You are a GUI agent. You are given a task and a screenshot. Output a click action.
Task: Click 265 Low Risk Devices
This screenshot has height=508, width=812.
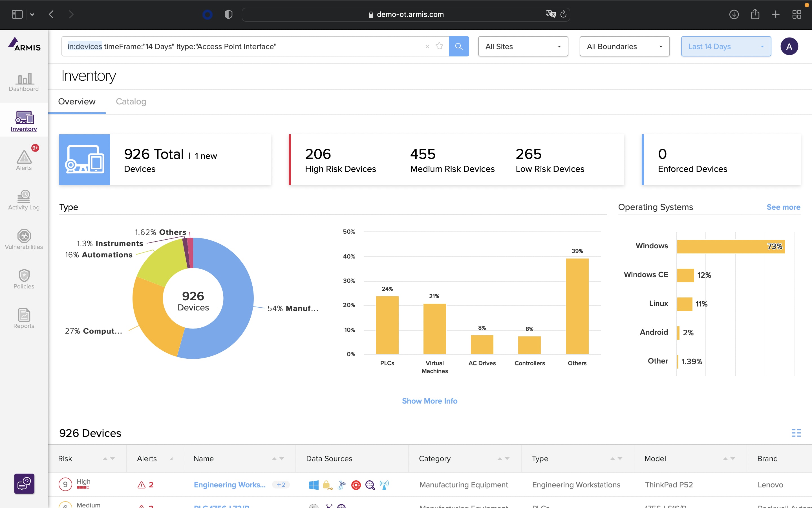[550, 160]
